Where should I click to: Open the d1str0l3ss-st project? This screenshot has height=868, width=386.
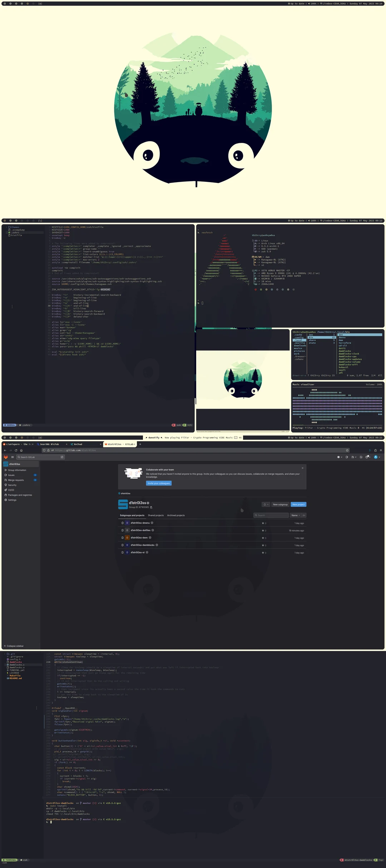click(x=138, y=553)
